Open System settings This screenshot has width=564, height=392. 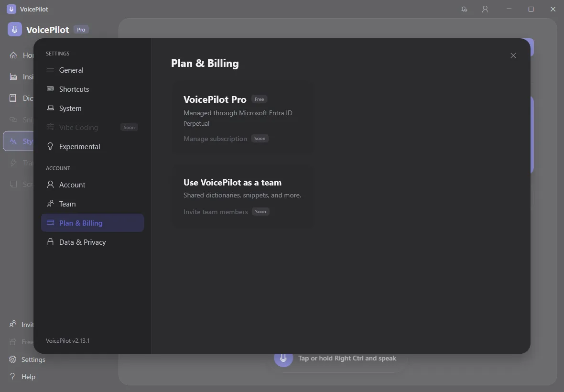pos(92,108)
